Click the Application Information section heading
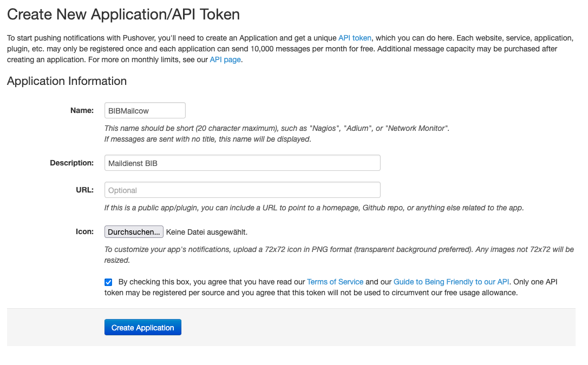The image size is (588, 365). click(x=67, y=81)
